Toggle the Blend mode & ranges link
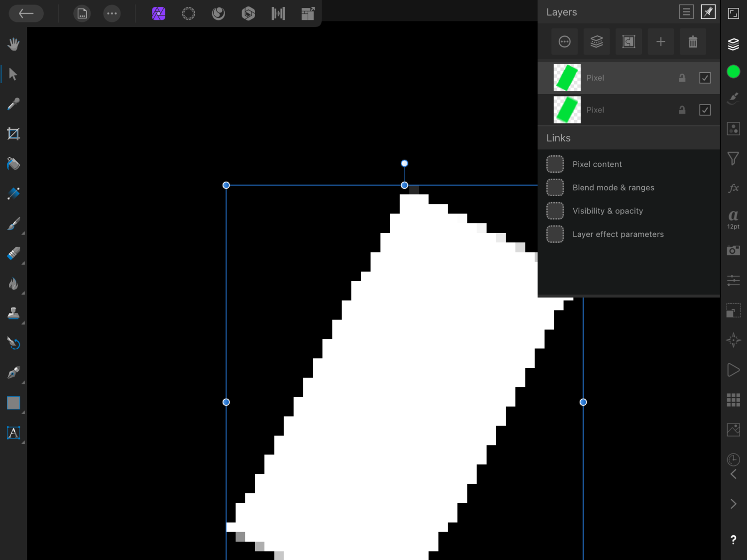 coord(555,187)
